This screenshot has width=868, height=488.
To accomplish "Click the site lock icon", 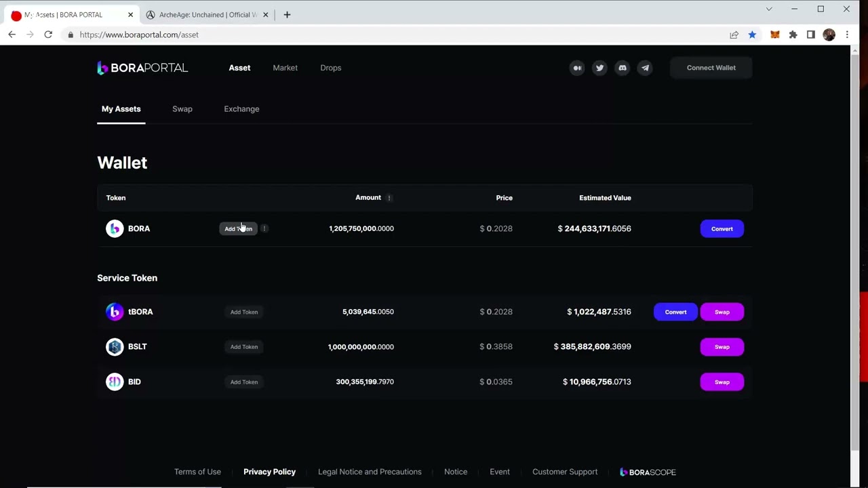I will click(71, 35).
